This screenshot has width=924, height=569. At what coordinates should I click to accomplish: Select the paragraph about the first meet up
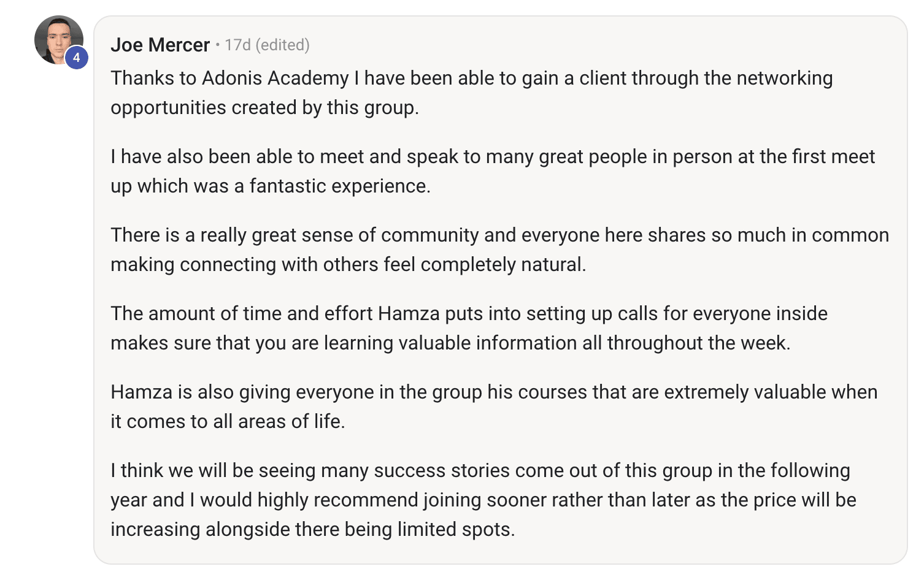(x=493, y=171)
